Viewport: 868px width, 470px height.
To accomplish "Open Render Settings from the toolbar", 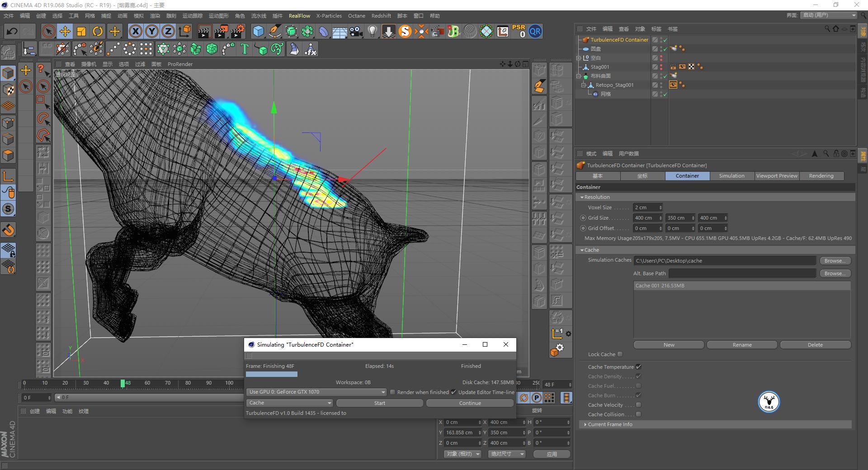I will (x=236, y=31).
